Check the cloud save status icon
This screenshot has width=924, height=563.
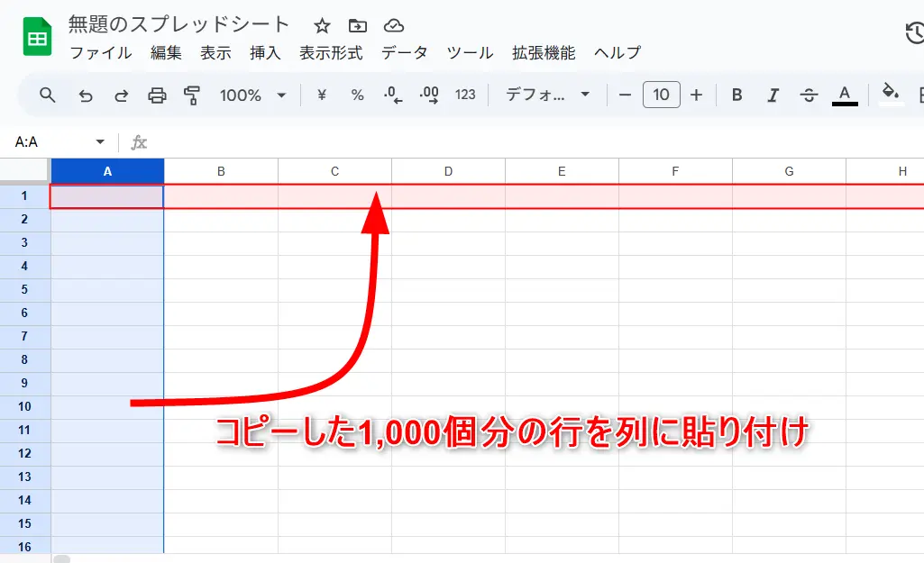(393, 25)
